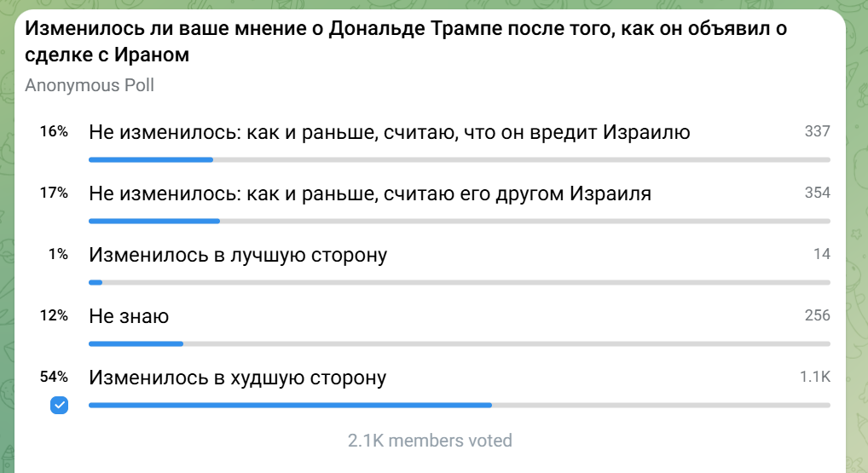Screen dimensions: 868x473
Task: Click the 17% result percentage
Action: click(54, 193)
